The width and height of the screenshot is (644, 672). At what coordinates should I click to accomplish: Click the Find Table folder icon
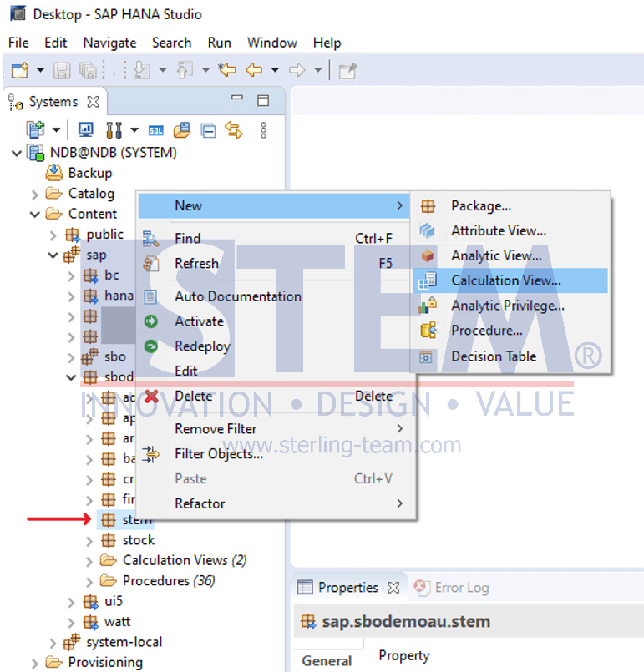(x=182, y=130)
